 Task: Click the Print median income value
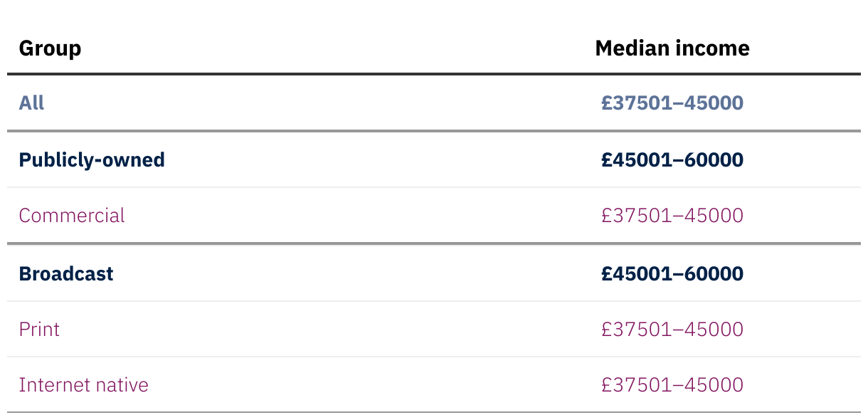click(672, 330)
